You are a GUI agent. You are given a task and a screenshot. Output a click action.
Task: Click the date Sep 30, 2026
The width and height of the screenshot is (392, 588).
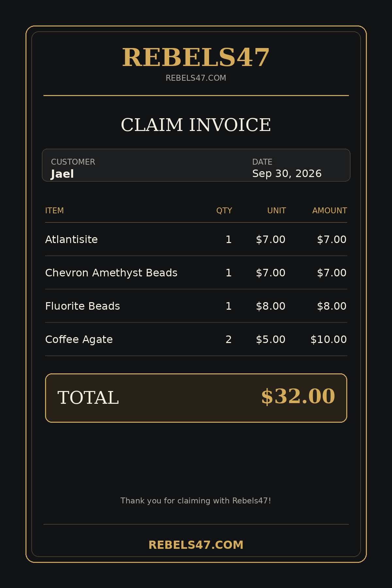(x=287, y=173)
